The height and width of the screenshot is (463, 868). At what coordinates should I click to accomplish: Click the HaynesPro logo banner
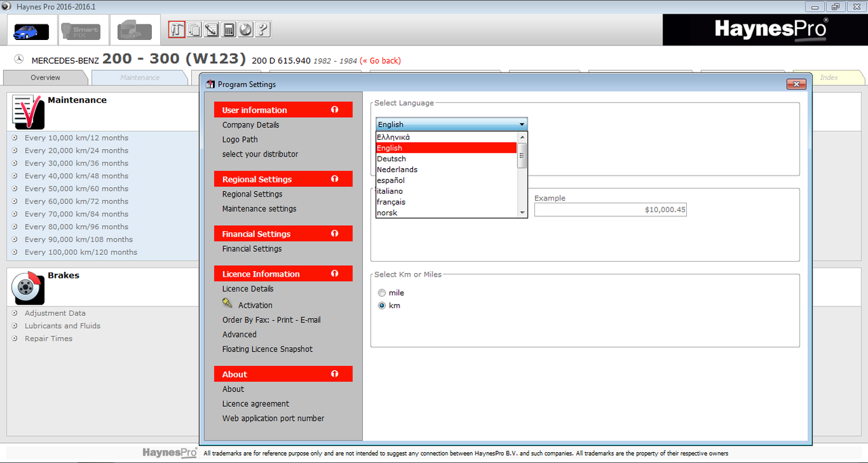click(x=764, y=30)
